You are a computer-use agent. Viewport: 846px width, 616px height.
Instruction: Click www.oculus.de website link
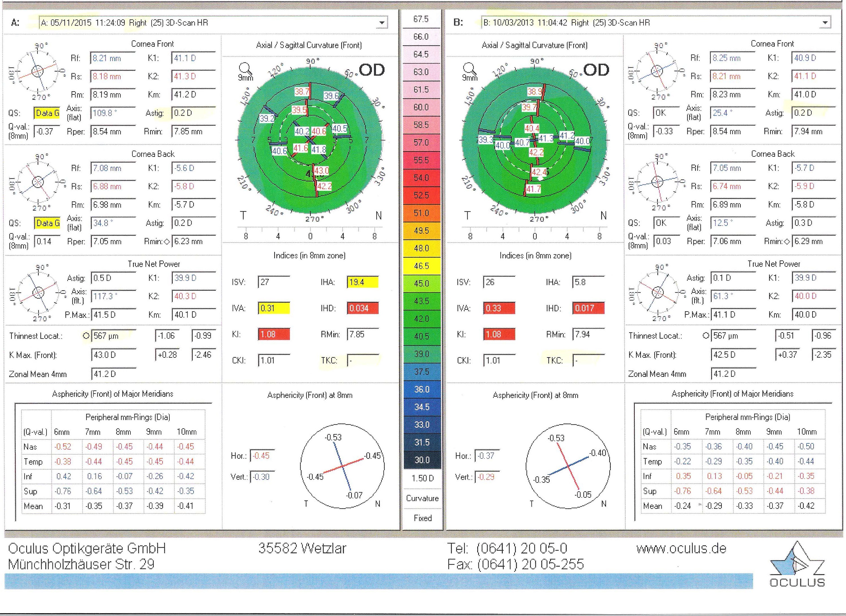681,548
